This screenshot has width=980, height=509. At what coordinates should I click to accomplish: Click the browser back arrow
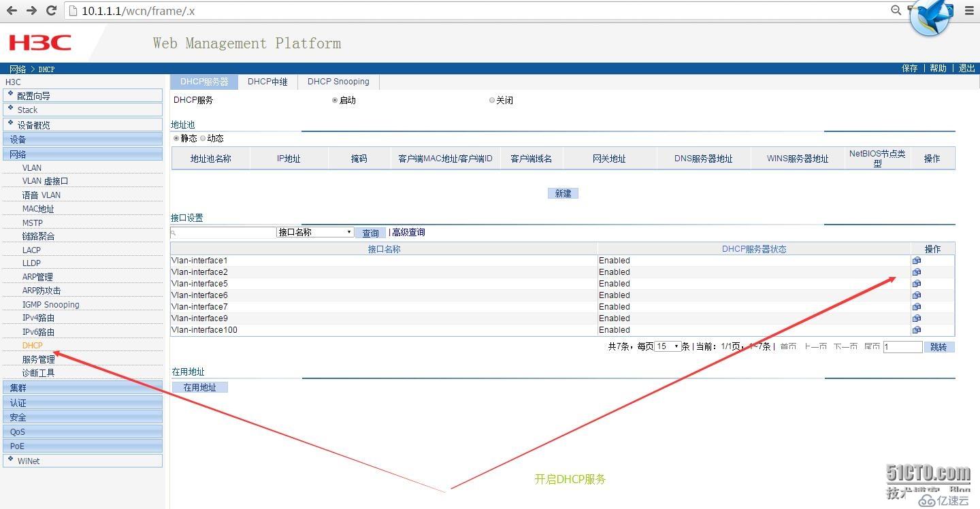click(x=12, y=10)
